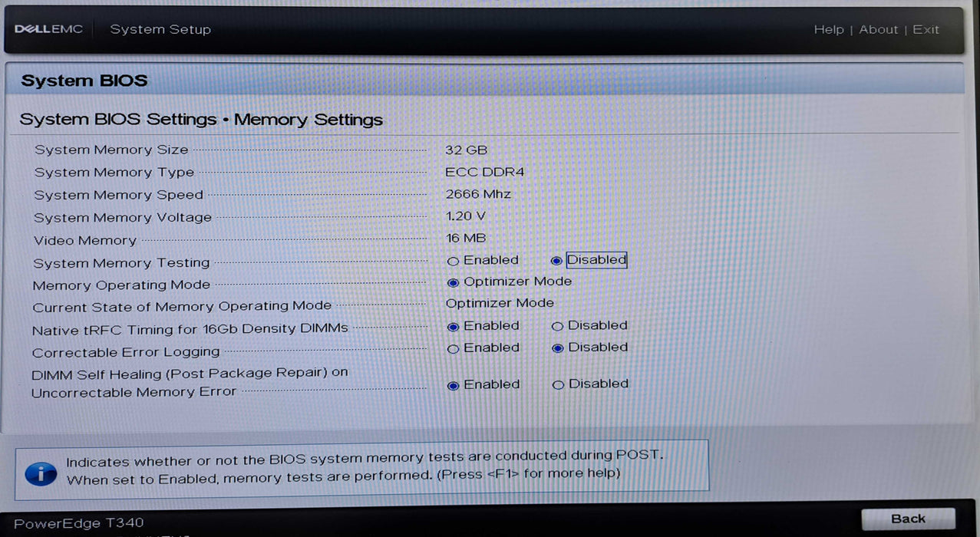Click the Video Memory label

coord(85,240)
